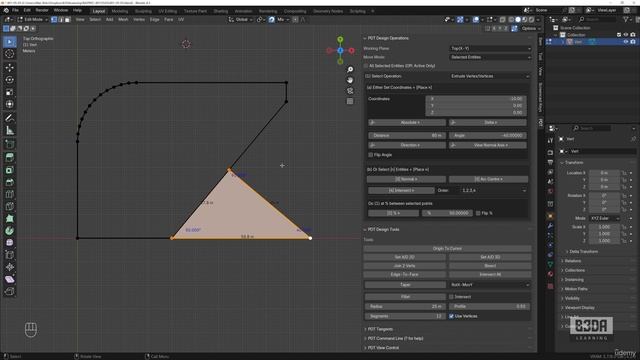Expand the PDT Tangents panel
Image resolution: width=640 pixels, height=360 pixels.
tap(380, 329)
